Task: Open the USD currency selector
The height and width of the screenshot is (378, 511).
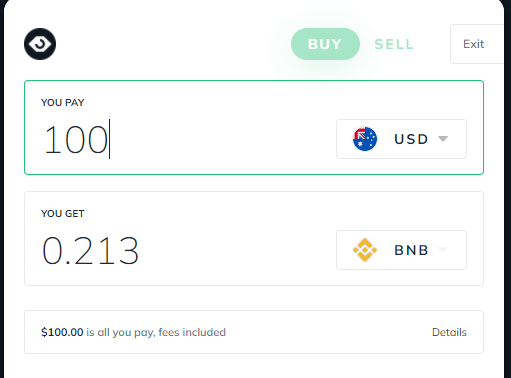Action: (401, 139)
